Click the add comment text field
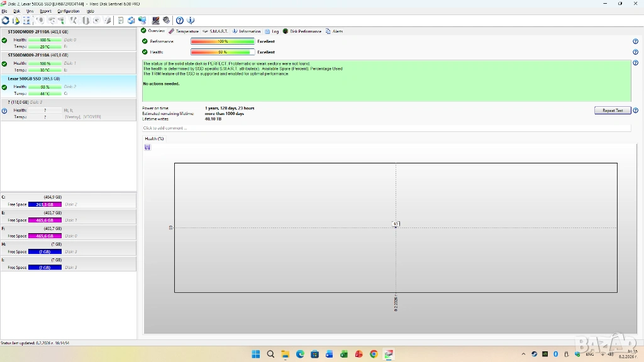Screen dimensions: 644x362 (x=386, y=128)
